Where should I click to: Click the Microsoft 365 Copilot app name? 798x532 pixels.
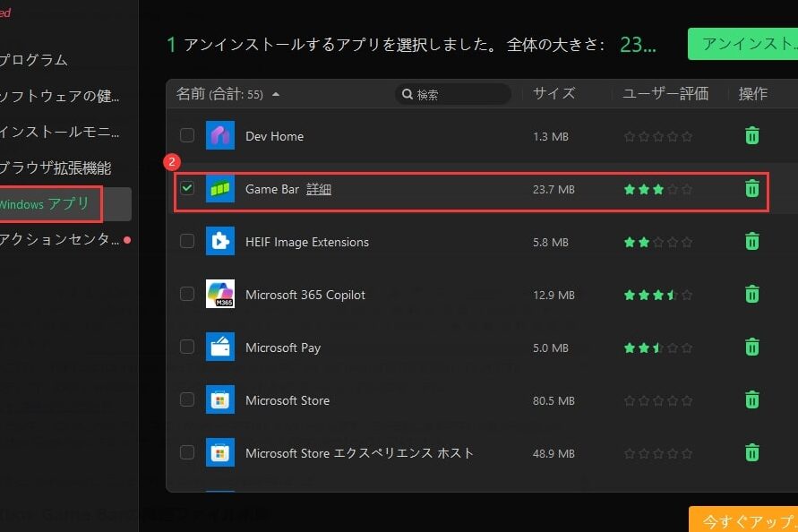305,295
